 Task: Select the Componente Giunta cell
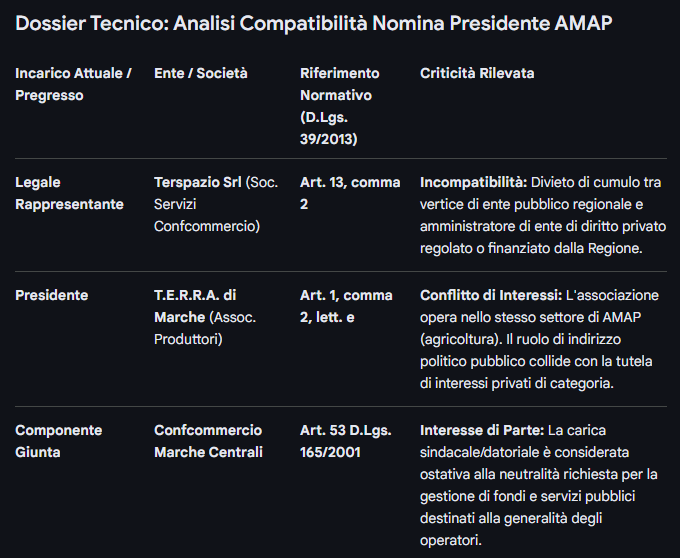click(x=59, y=441)
